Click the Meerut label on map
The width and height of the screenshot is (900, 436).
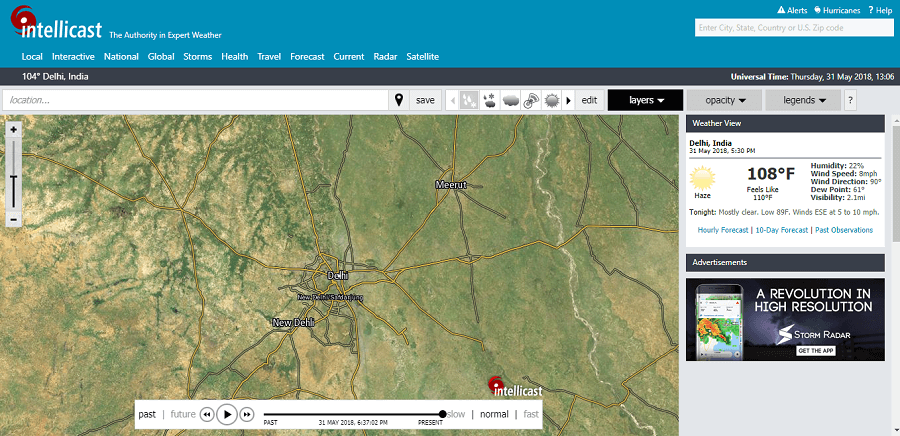451,185
